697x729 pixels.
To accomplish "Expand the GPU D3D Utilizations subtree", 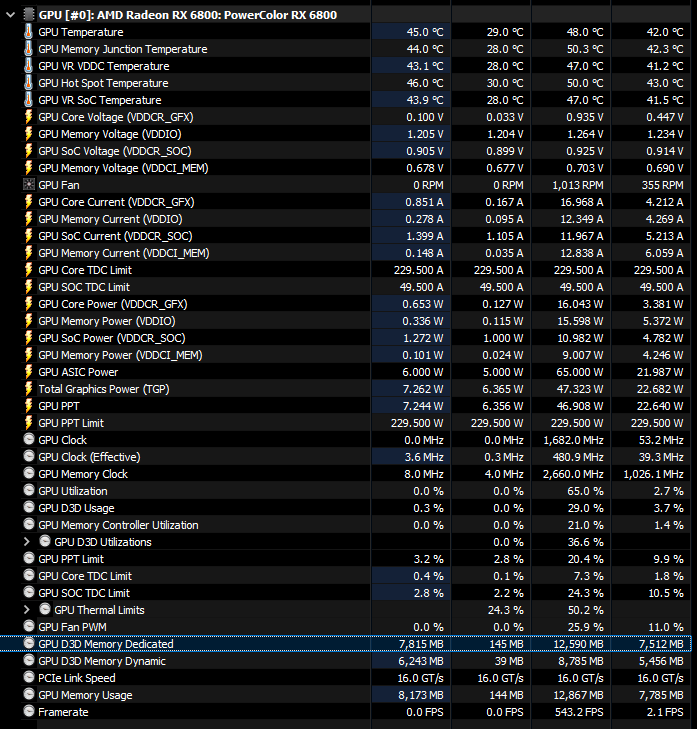I will tap(27, 542).
